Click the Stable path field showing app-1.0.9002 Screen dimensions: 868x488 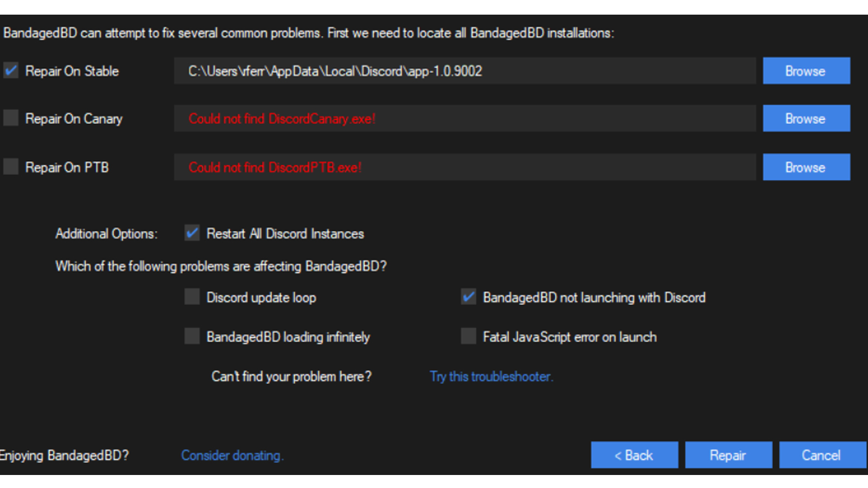[x=465, y=70]
